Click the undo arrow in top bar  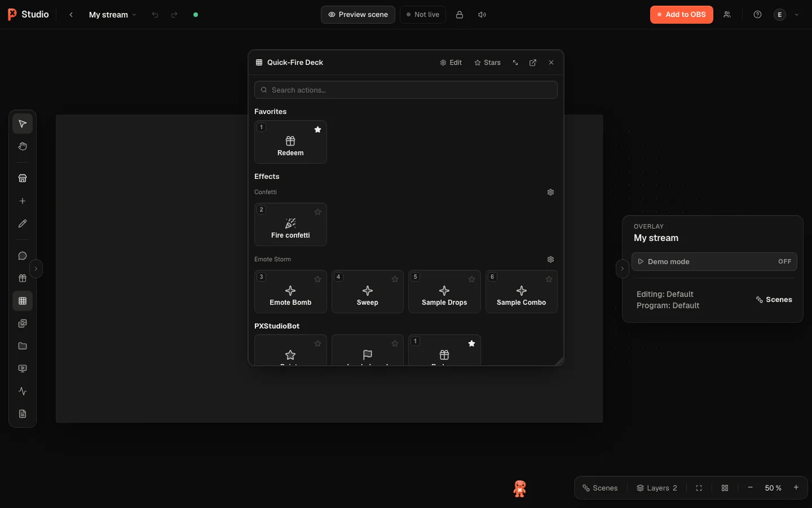pyautogui.click(x=155, y=15)
